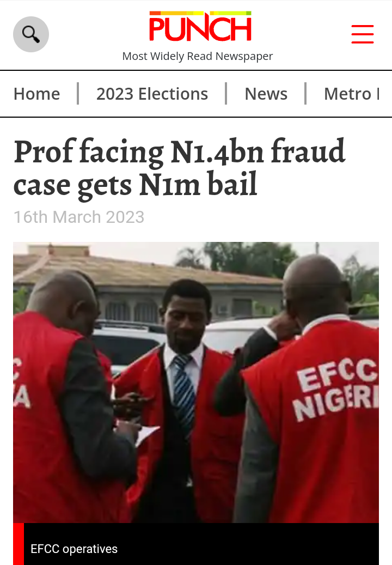Click the red accent bar beside the caption
392x565 pixels.
tap(19, 544)
